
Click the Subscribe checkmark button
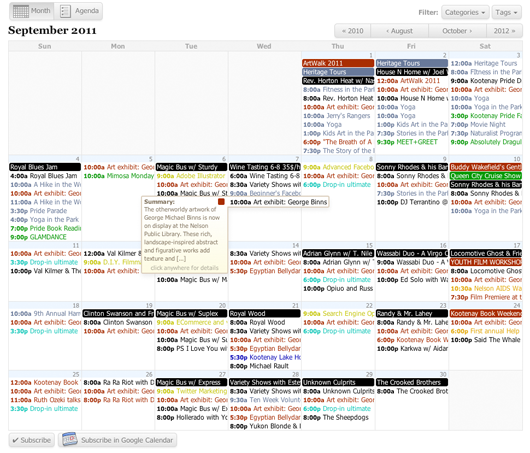(32, 440)
